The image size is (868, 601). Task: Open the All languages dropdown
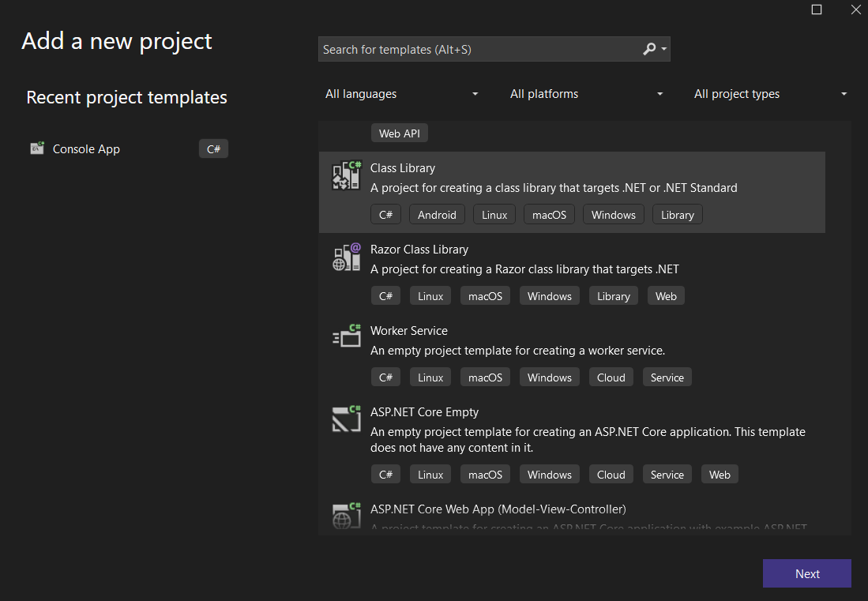click(x=401, y=94)
